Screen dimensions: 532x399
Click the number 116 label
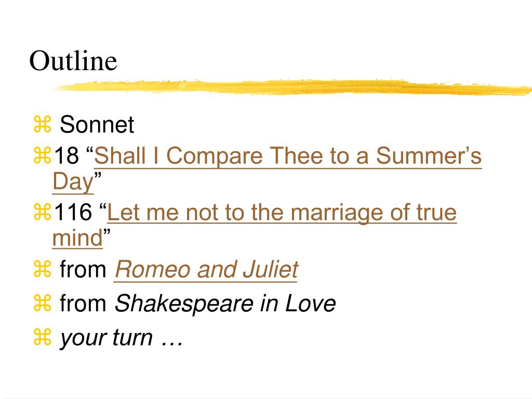[73, 212]
